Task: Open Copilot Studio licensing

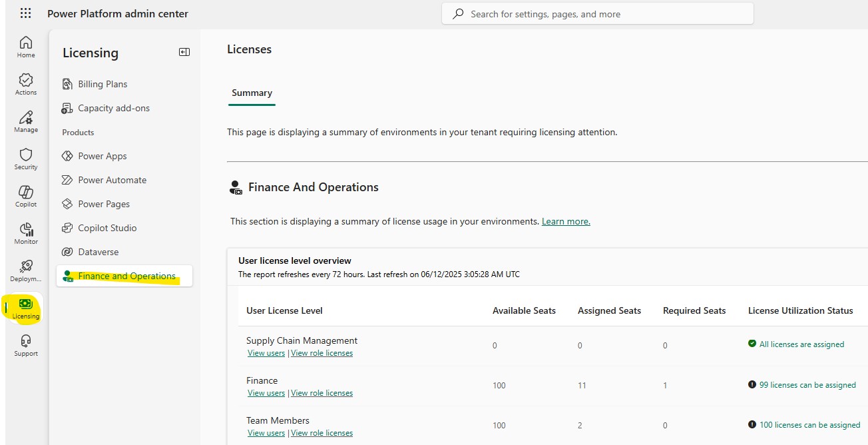Action: tap(107, 228)
